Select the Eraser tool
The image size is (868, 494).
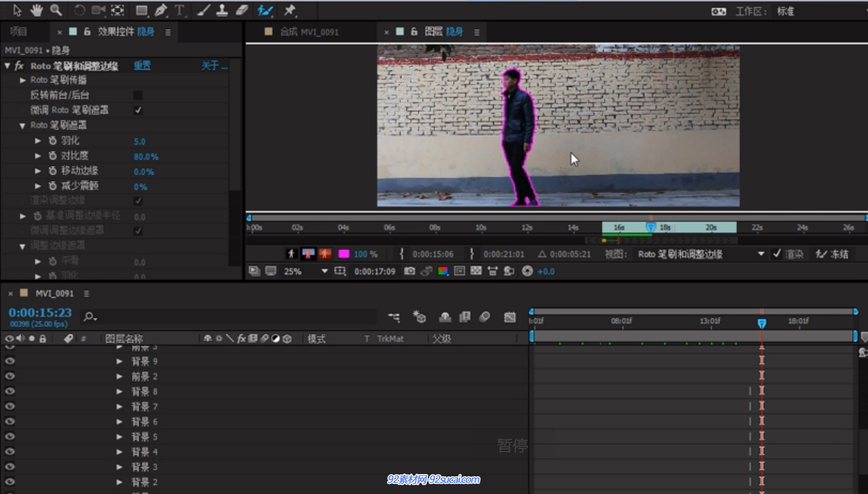(242, 10)
